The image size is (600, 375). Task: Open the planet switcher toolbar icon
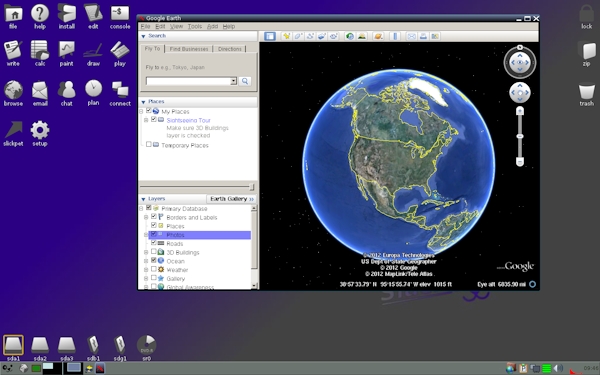tap(378, 36)
